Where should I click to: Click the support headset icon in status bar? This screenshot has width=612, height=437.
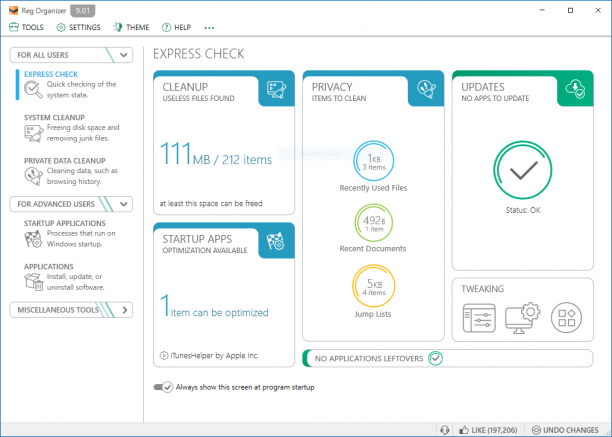coord(445,430)
